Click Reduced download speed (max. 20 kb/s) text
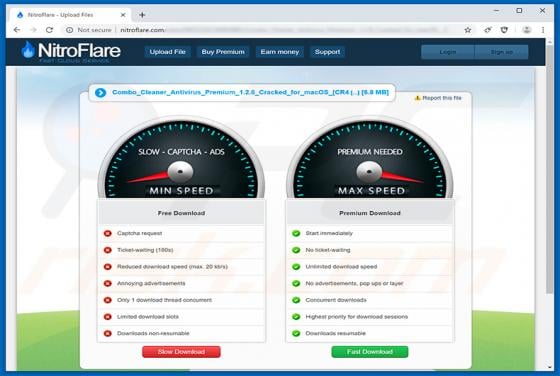The width and height of the screenshot is (560, 376). pyautogui.click(x=172, y=267)
